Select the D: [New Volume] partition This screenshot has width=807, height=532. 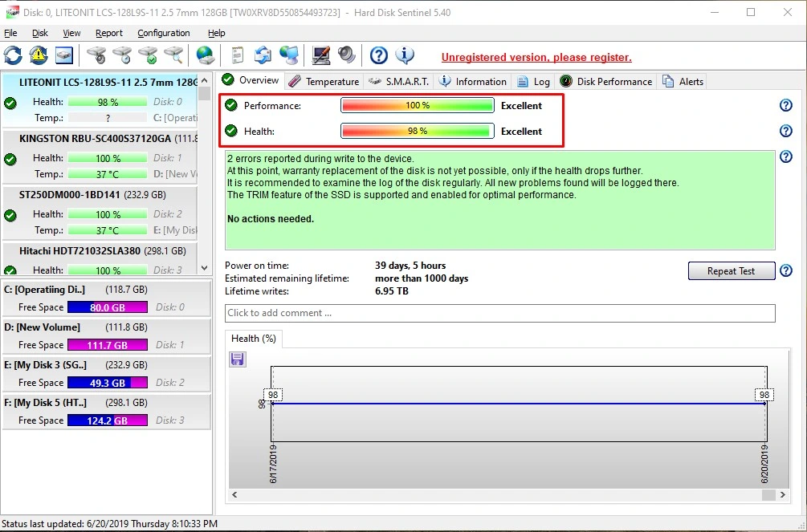[106, 336]
